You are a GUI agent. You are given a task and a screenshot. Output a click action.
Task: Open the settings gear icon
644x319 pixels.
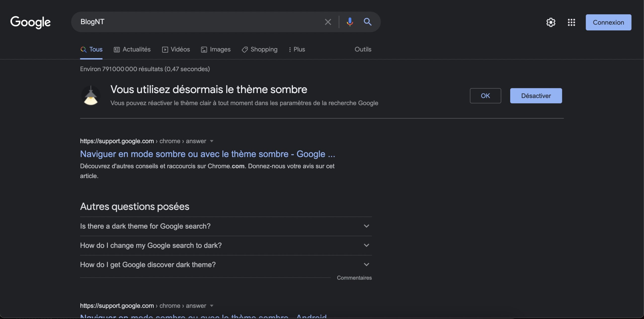551,22
